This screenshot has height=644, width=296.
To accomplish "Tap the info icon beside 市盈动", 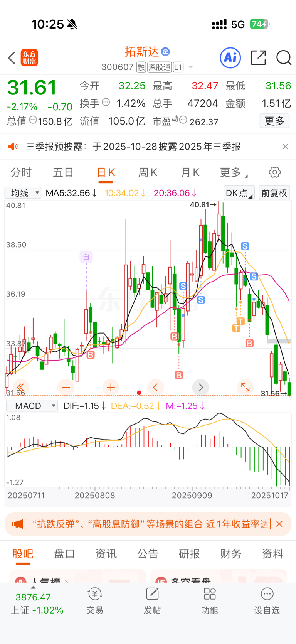I will point(183,120).
